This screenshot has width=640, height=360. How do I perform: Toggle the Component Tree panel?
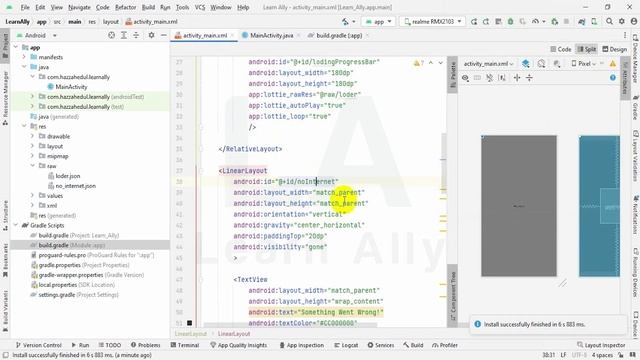pyautogui.click(x=453, y=296)
